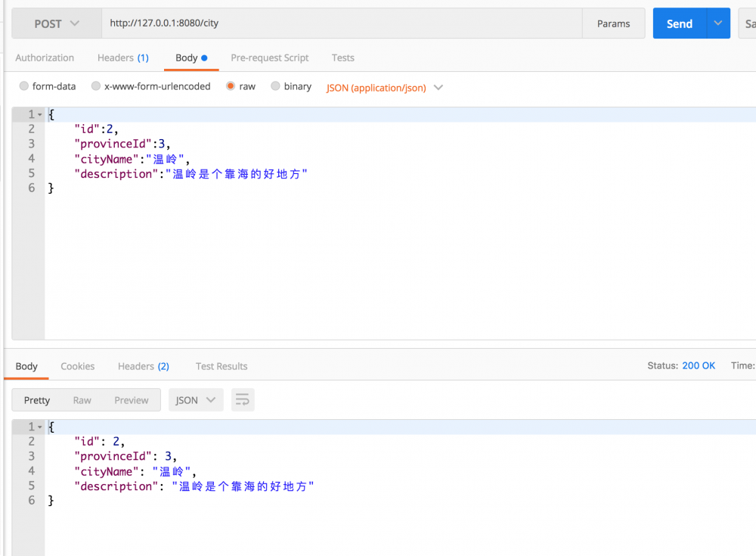The height and width of the screenshot is (556, 756).
Task: Select the form-data radio button
Action: pos(23,86)
